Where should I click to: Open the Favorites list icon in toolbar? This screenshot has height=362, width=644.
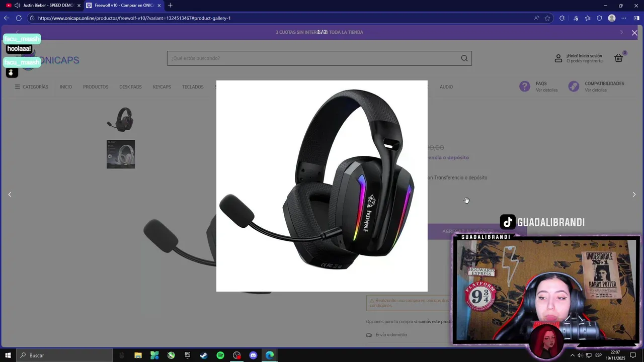coord(588,18)
